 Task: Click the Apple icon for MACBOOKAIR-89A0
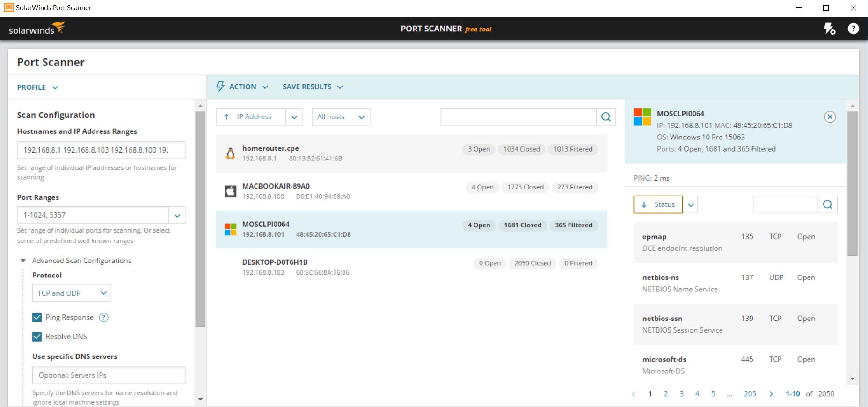[x=230, y=191]
